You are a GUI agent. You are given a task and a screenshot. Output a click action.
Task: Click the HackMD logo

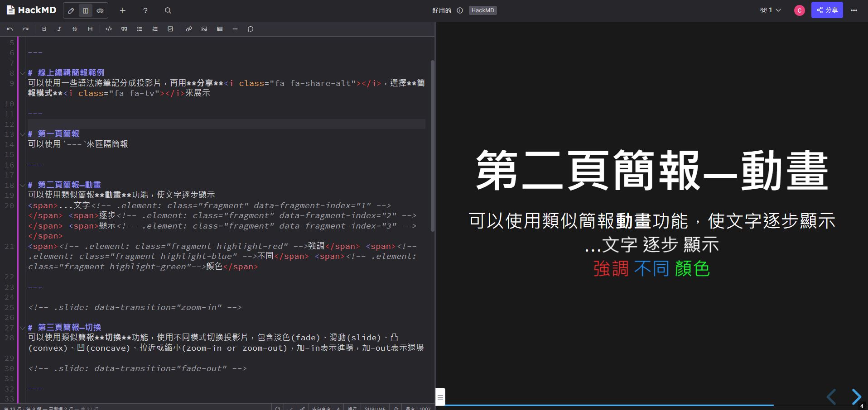pyautogui.click(x=31, y=10)
